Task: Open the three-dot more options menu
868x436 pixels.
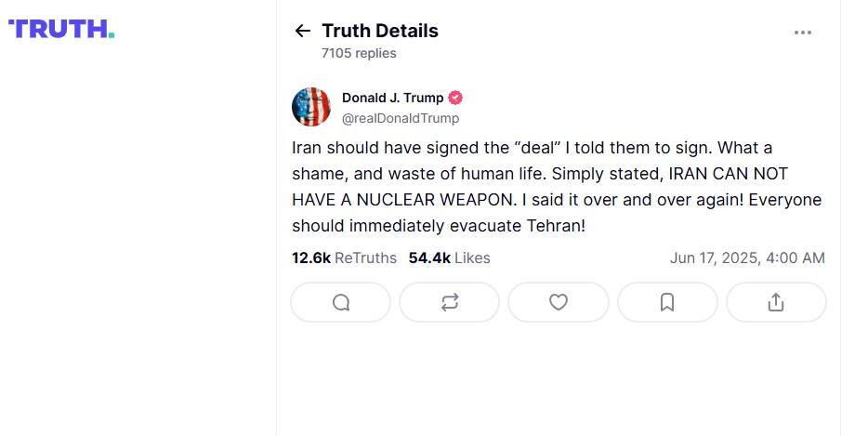Action: pyautogui.click(x=803, y=33)
